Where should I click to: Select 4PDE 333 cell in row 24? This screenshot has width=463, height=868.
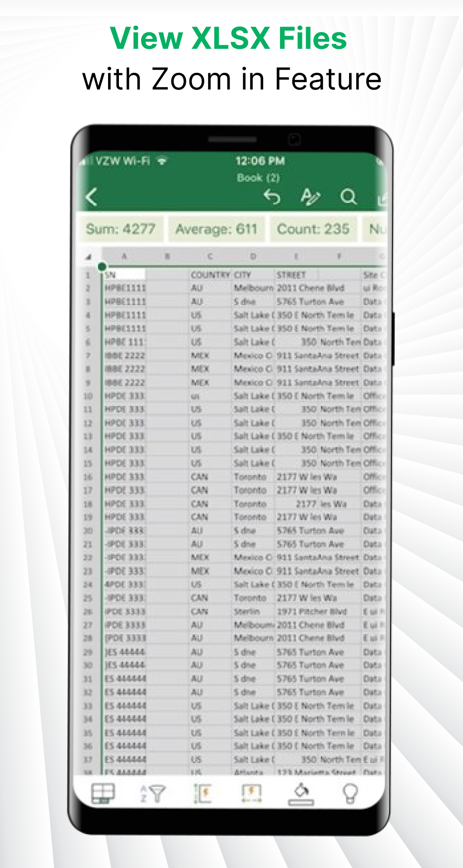tap(124, 585)
